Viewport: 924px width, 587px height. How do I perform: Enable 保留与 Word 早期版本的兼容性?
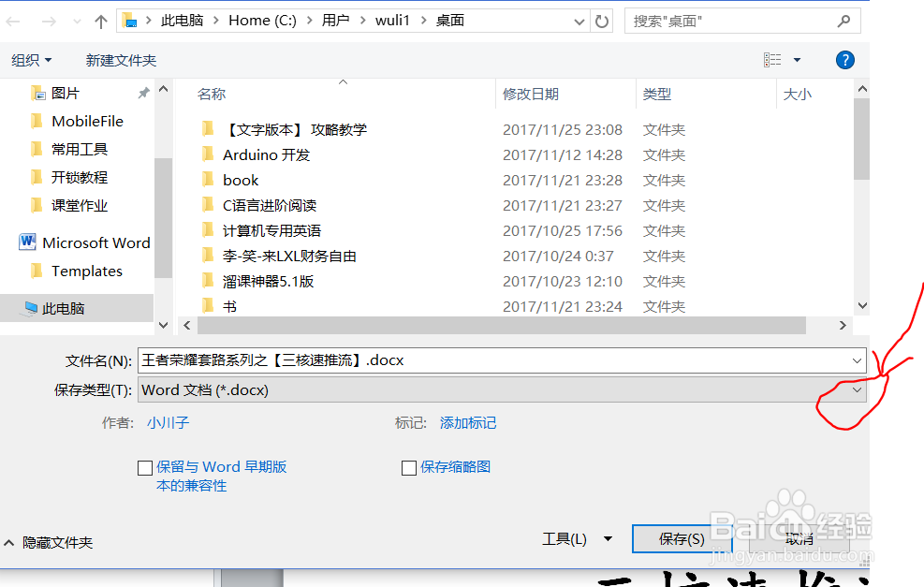click(x=145, y=467)
